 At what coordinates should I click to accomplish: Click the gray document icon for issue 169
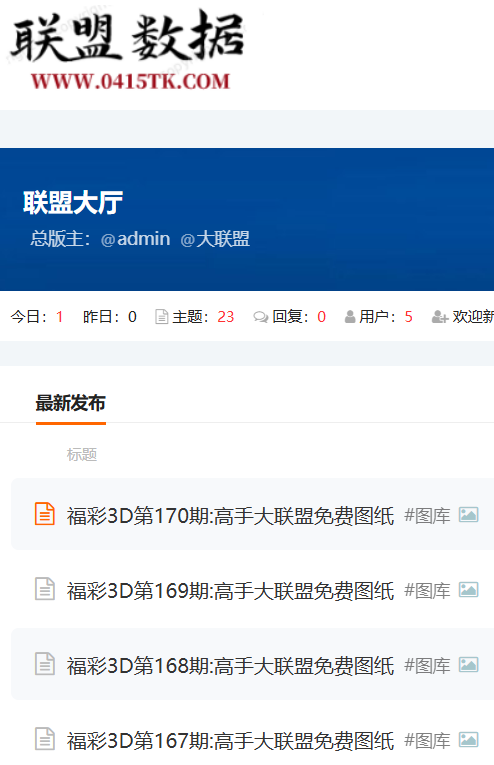coord(45,589)
